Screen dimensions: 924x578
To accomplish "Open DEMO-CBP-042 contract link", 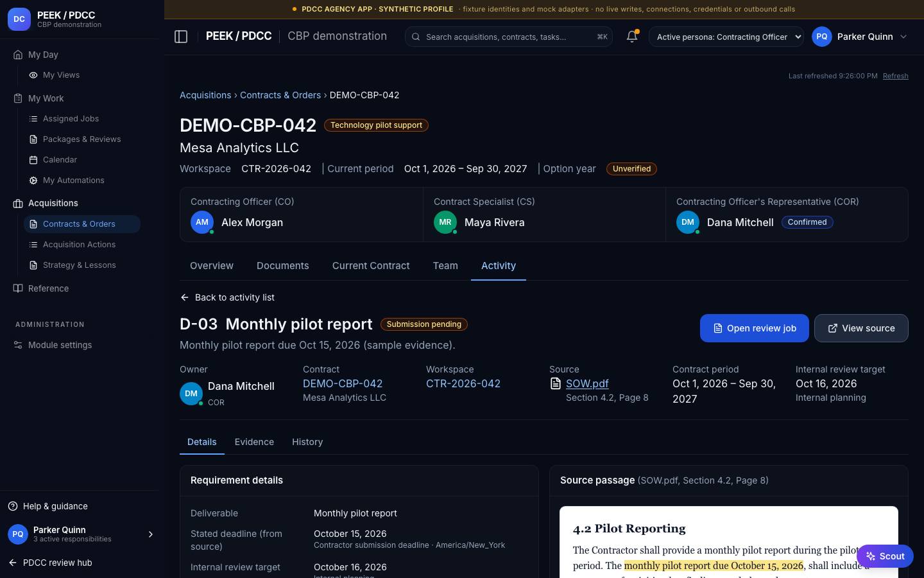I will [343, 383].
